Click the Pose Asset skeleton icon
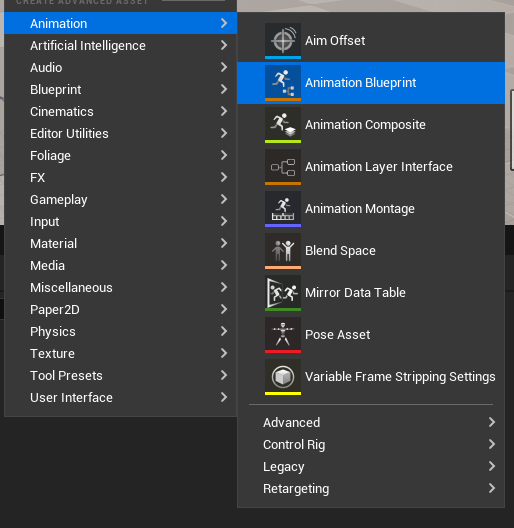Screen dimensions: 514x528 283,335
